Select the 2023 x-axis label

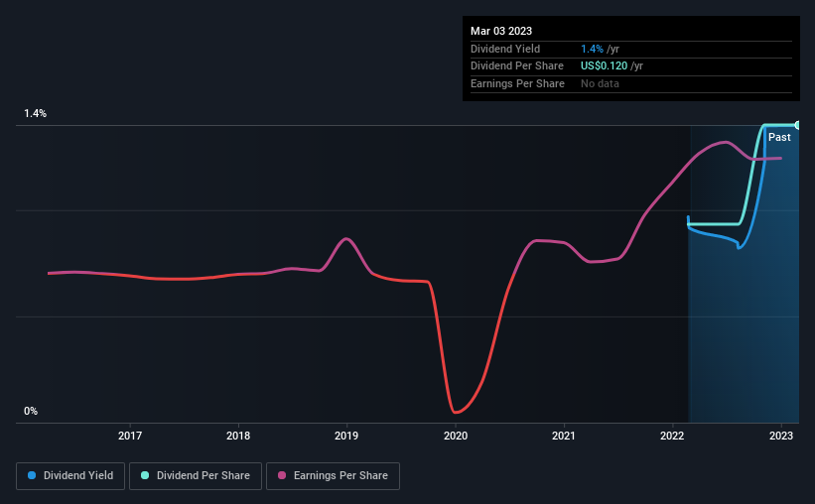(x=780, y=436)
